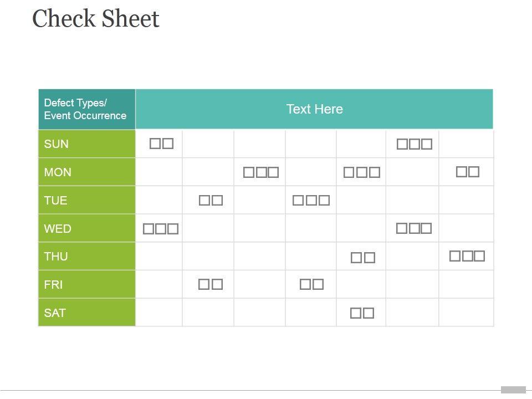The height and width of the screenshot is (399, 532).
Task: Check the last box in SUN row's three-box group
Action: click(x=426, y=145)
